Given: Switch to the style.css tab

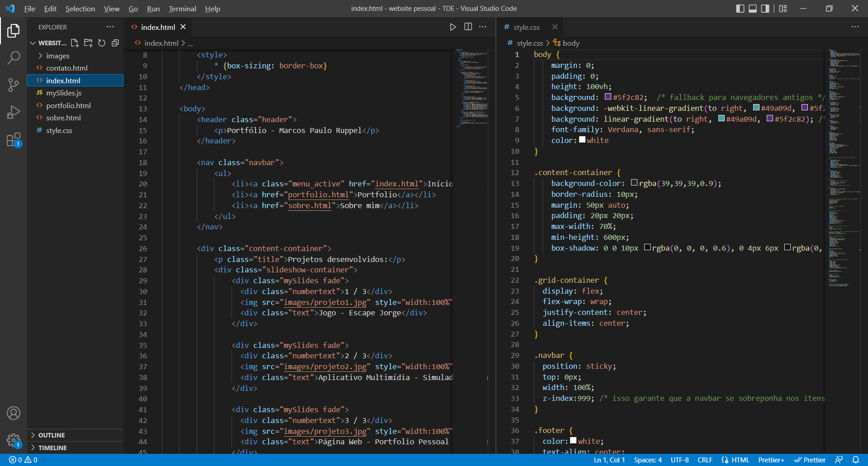Looking at the screenshot, I should point(526,27).
